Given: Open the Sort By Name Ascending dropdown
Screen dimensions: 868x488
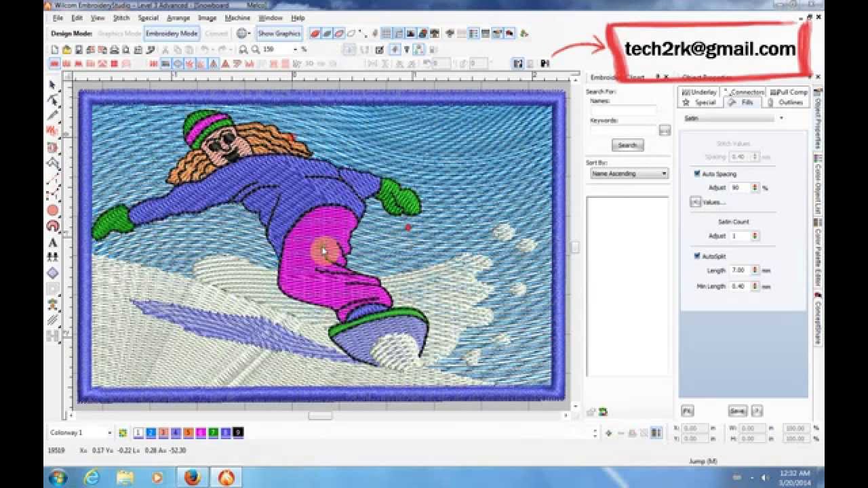Looking at the screenshot, I should (x=629, y=174).
